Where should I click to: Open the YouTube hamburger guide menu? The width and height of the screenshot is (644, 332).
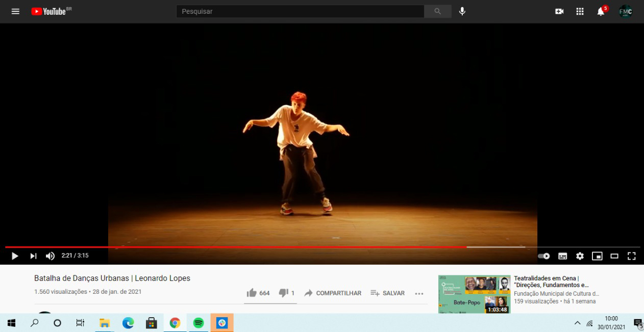(x=15, y=11)
